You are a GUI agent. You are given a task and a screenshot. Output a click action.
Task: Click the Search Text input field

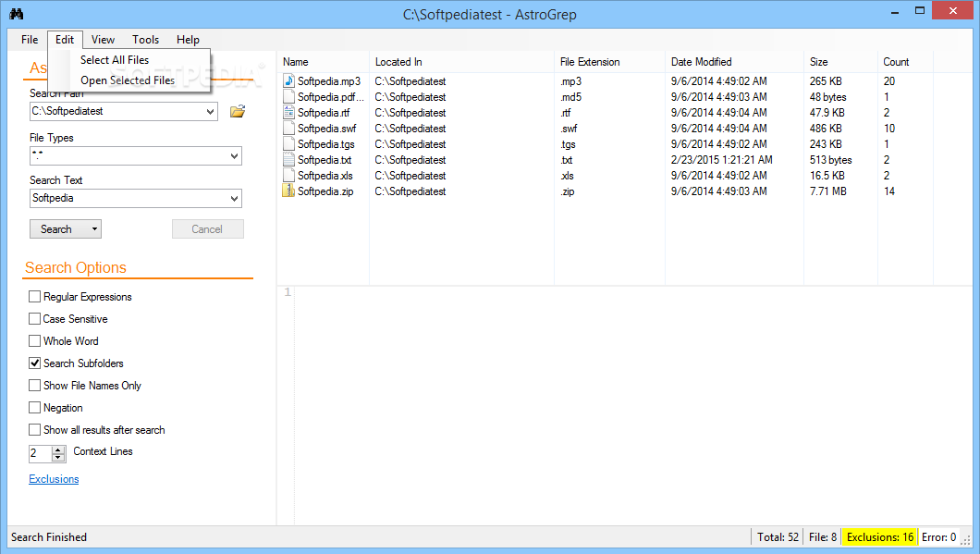point(129,198)
